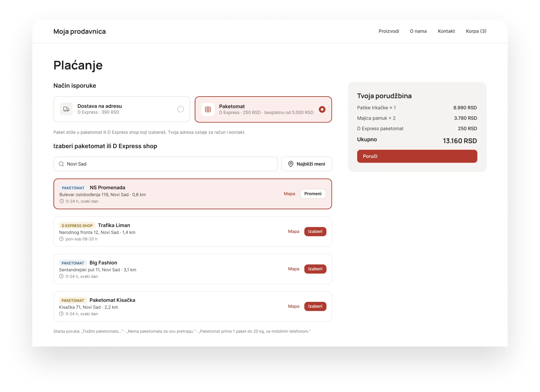
Task: Open Korpa (3) cart
Action: click(476, 31)
